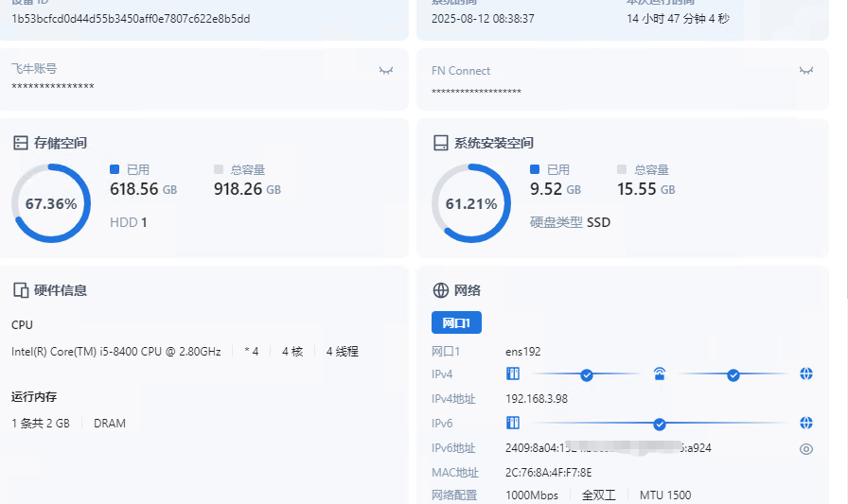Click the first checkmark in IPv4 row
This screenshot has height=504, width=848.
(586, 374)
